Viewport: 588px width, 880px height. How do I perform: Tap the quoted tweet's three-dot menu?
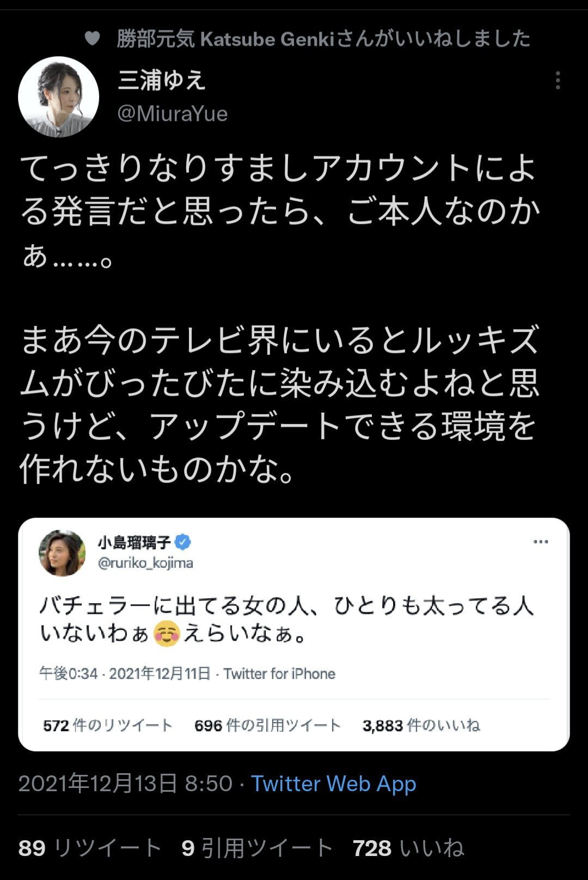(x=541, y=542)
